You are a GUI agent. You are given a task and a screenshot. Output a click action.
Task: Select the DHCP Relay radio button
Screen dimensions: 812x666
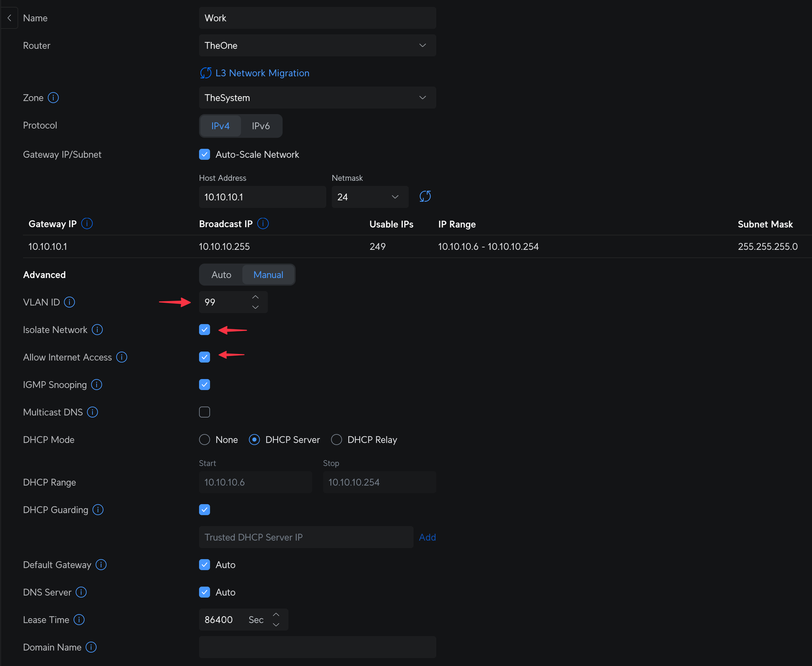(x=337, y=440)
